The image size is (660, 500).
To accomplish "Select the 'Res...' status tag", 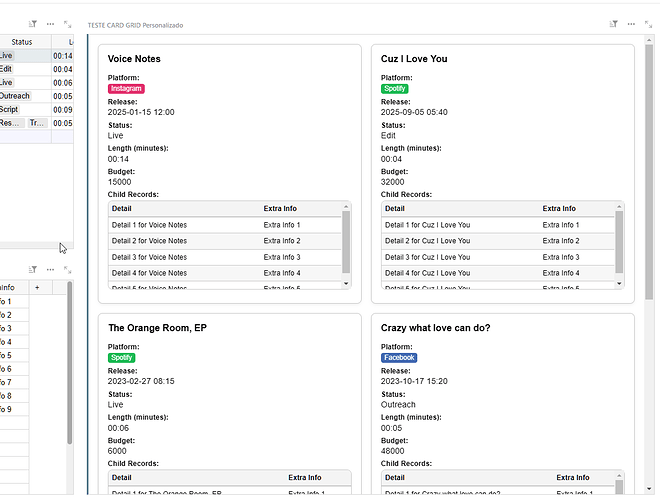I will [x=11, y=123].
